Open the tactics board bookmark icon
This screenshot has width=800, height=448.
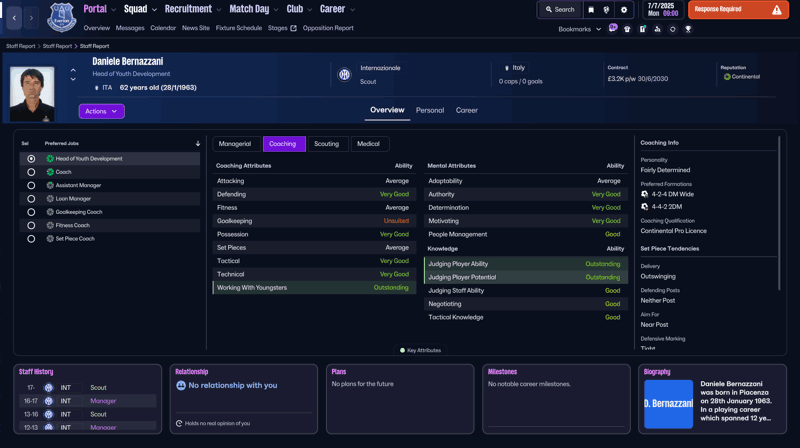[642, 29]
